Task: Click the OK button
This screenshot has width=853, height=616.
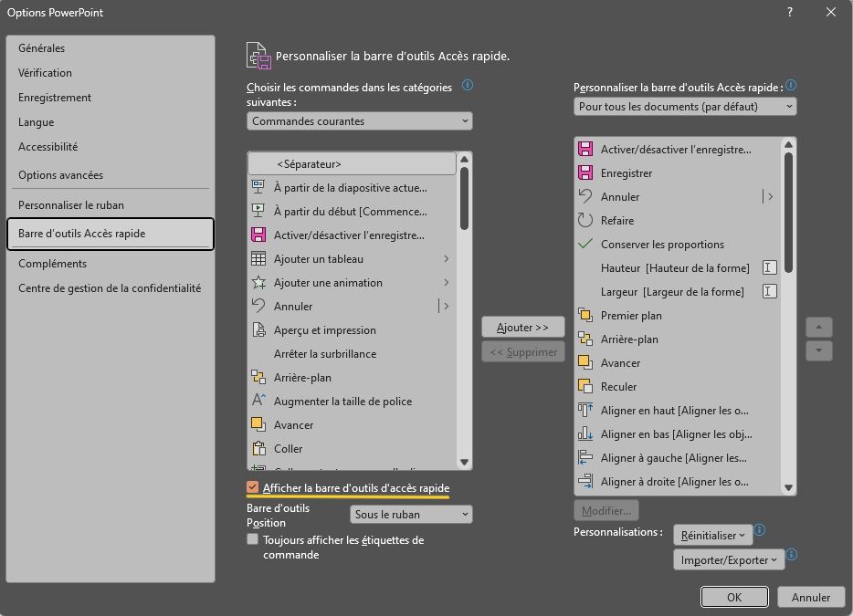Action: (734, 597)
